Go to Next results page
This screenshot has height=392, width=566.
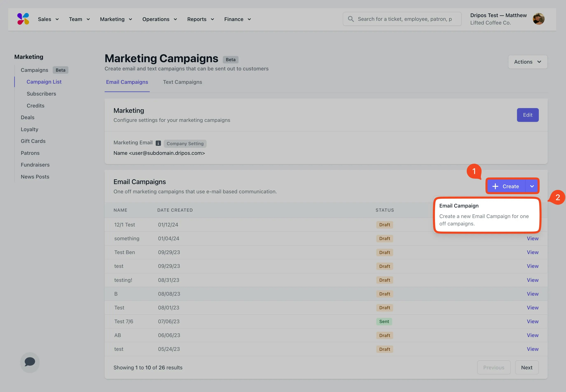tap(526, 367)
